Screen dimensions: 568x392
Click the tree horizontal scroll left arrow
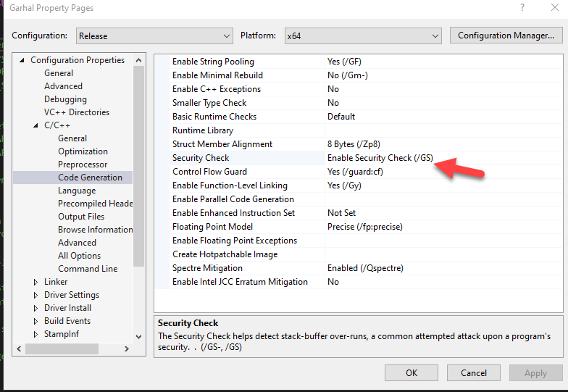[19, 349]
